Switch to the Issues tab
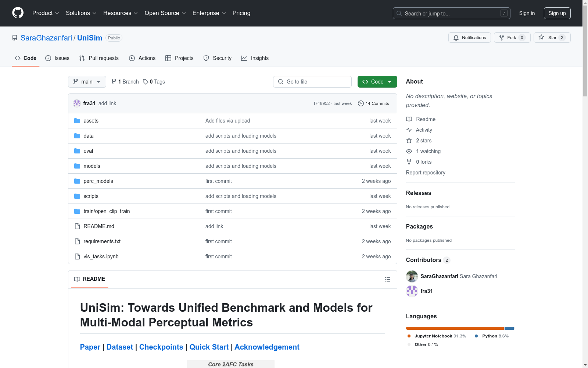Image resolution: width=588 pixels, height=368 pixels. [x=57, y=58]
